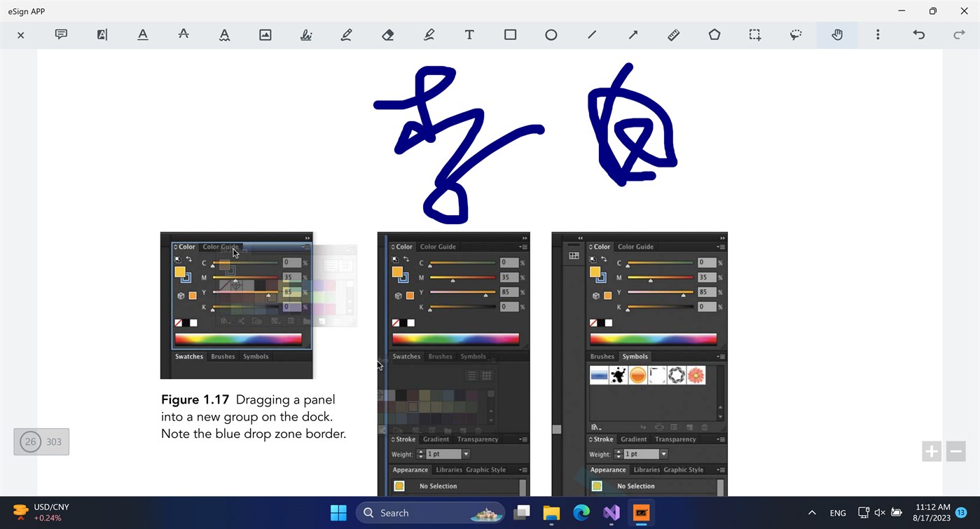Viewport: 980px width, 529px height.
Task: Select the Highlighter tool
Action: [x=428, y=34]
